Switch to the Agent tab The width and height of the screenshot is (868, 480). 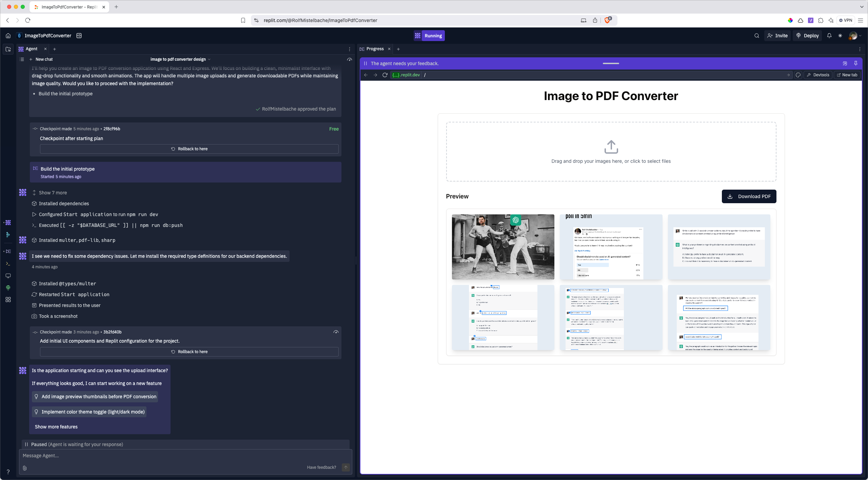(32, 49)
